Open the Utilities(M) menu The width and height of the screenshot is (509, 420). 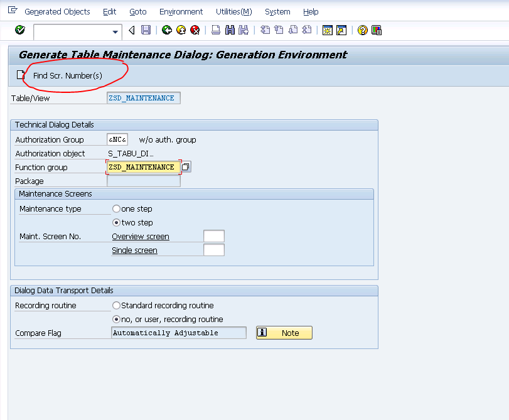pos(233,11)
